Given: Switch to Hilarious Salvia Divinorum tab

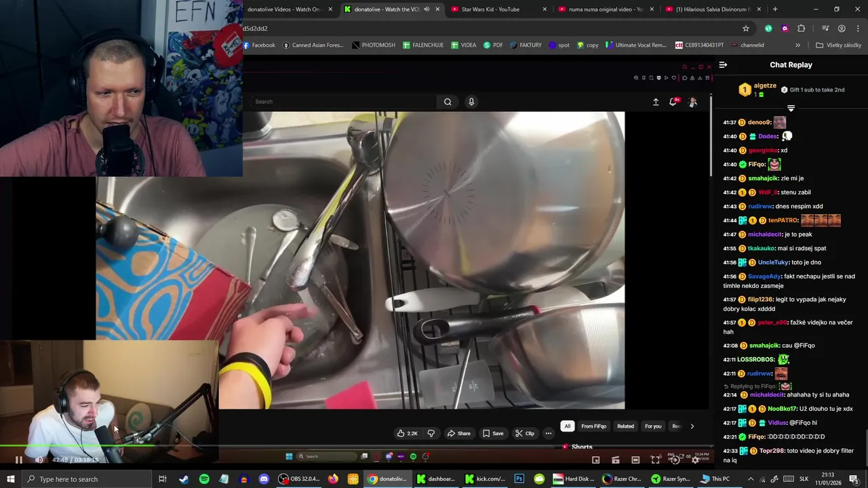Looking at the screenshot, I should (712, 9).
